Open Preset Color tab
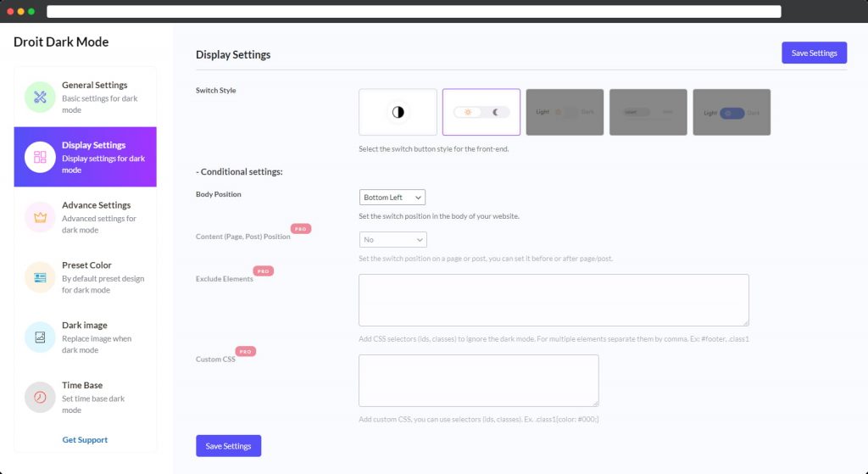Viewport: 868px width, 474px height. tap(86, 277)
